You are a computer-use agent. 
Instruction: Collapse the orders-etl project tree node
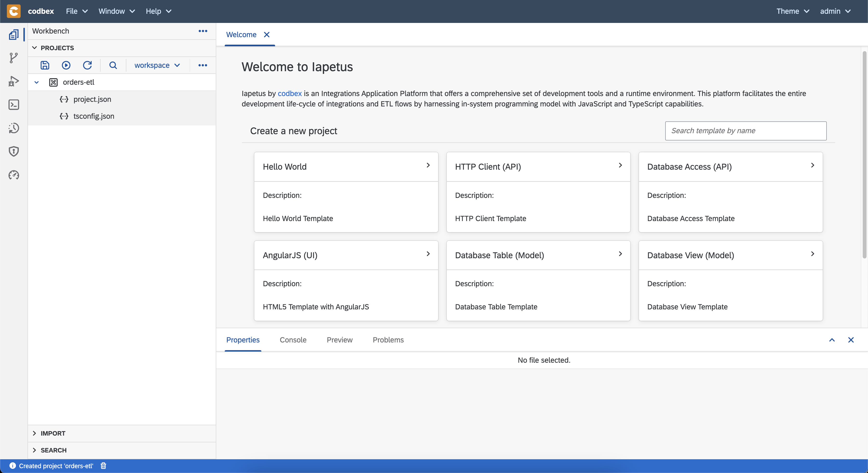(x=36, y=82)
